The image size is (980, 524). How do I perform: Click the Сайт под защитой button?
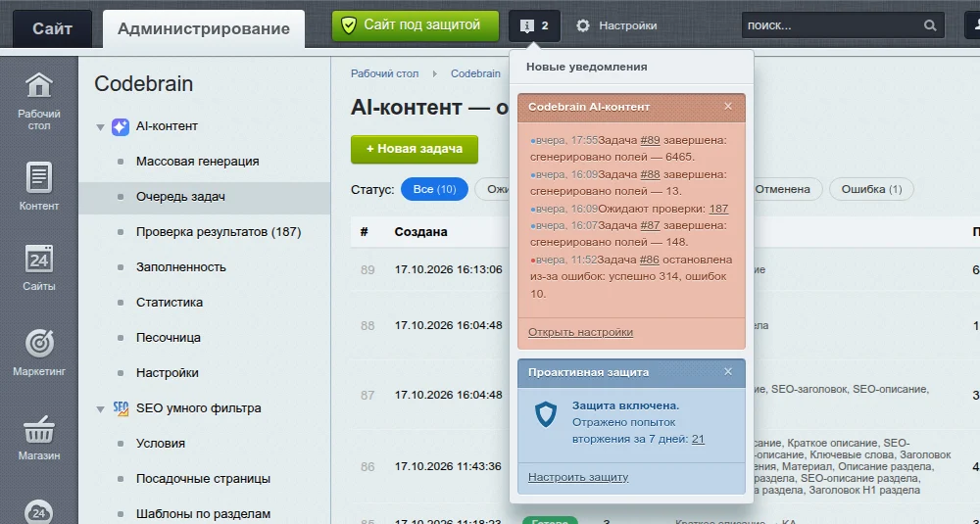click(x=416, y=25)
